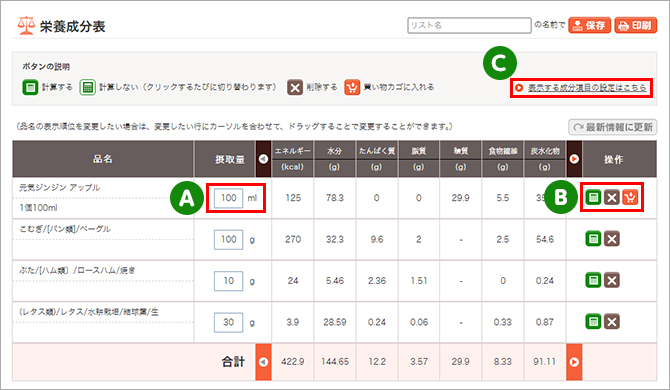Click the right arrow in 合計 row
Image resolution: width=670 pixels, height=390 pixels.
[574, 362]
